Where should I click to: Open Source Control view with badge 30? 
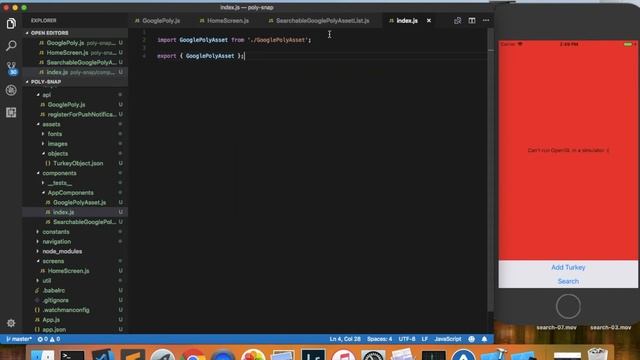(11, 68)
